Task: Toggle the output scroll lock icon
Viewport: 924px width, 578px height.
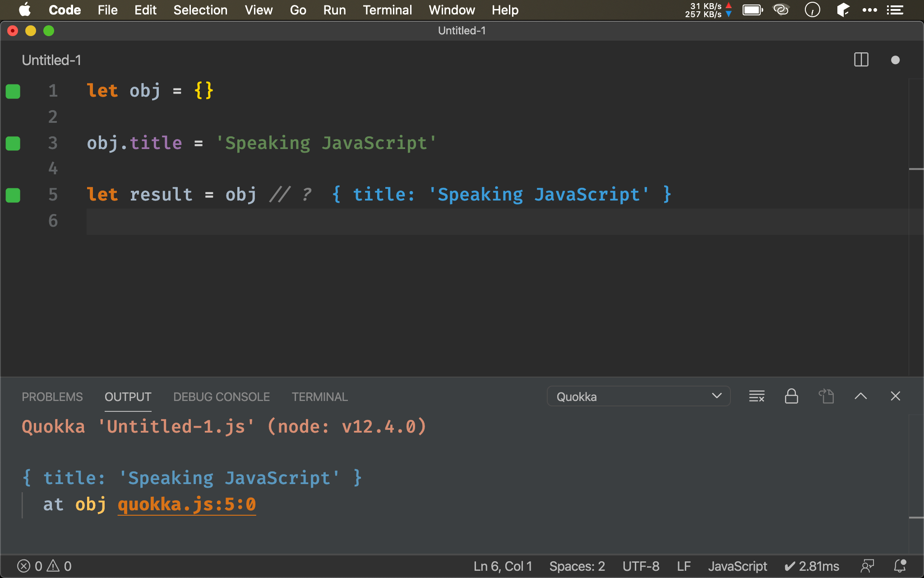Action: tap(791, 396)
